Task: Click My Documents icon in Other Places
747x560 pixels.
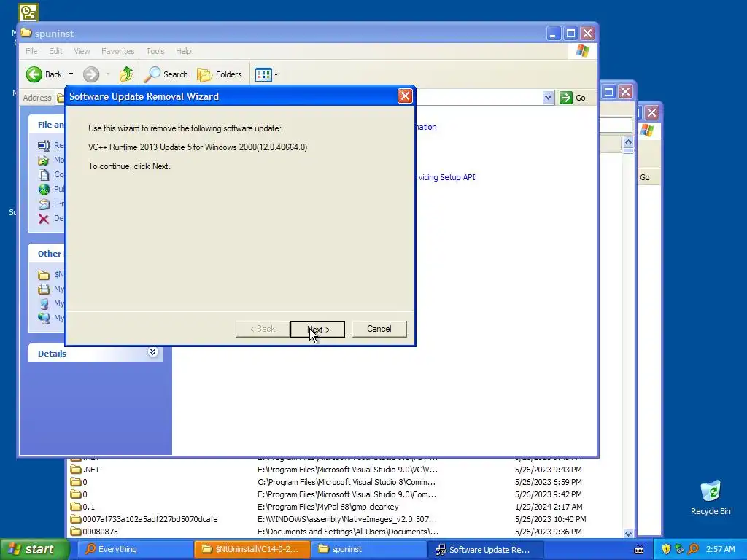Action: [44, 289]
